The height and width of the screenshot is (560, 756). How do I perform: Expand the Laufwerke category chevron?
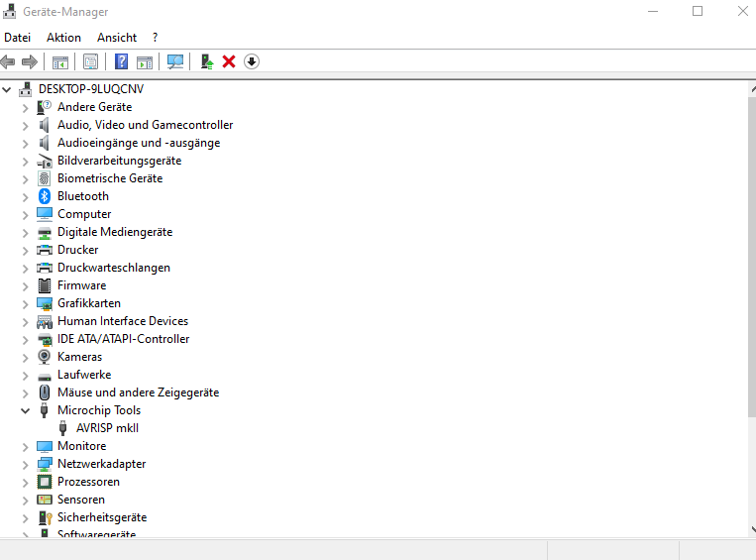pyautogui.click(x=25, y=376)
